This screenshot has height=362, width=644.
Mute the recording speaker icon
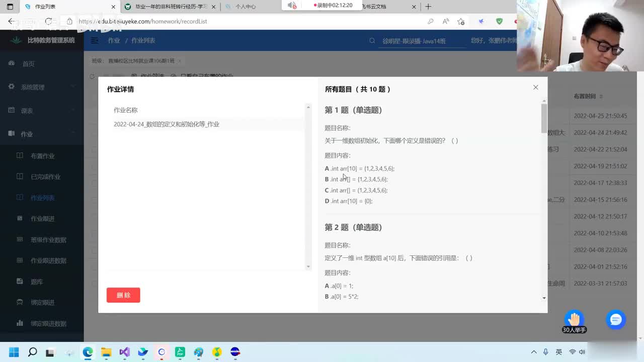(x=292, y=5)
